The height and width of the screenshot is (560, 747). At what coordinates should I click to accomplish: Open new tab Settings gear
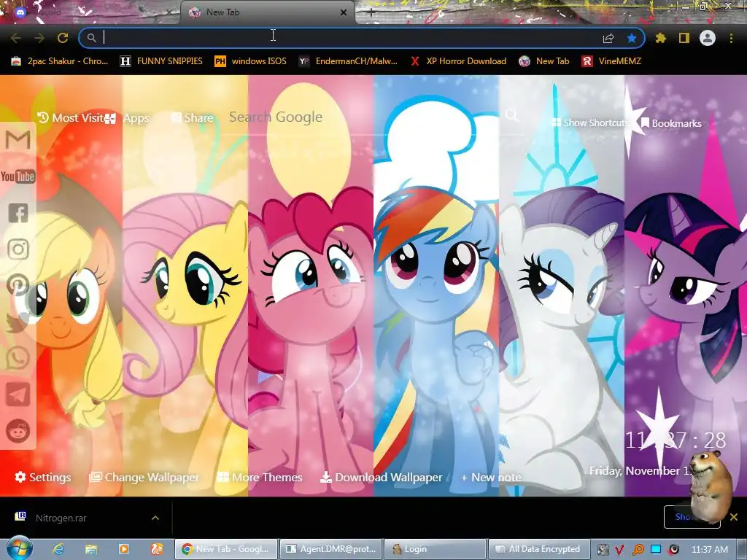click(43, 477)
